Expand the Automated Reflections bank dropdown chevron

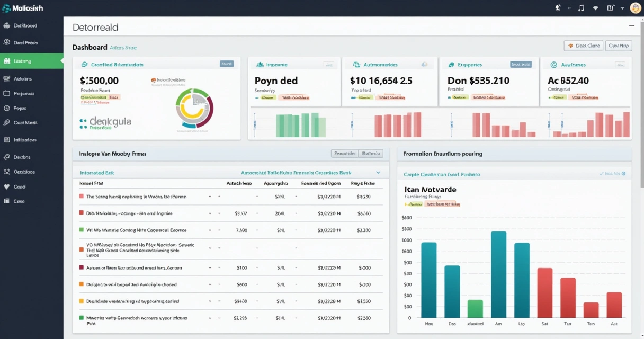click(x=378, y=172)
